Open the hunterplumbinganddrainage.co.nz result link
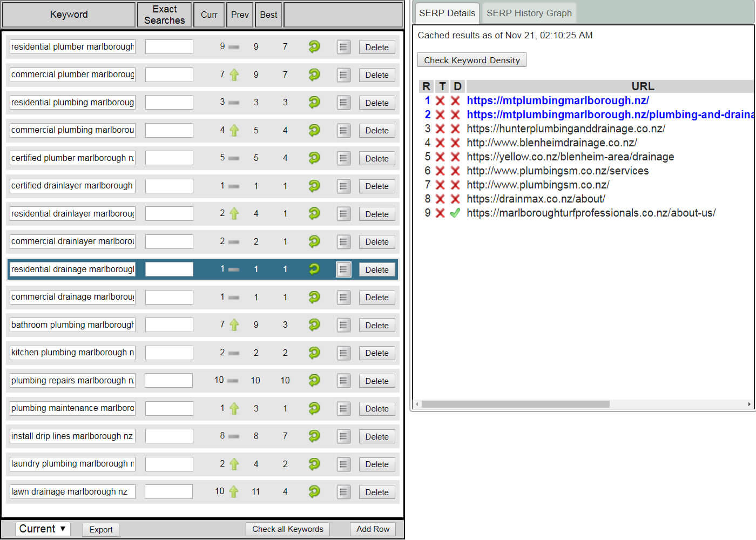The width and height of the screenshot is (756, 540). pos(565,129)
